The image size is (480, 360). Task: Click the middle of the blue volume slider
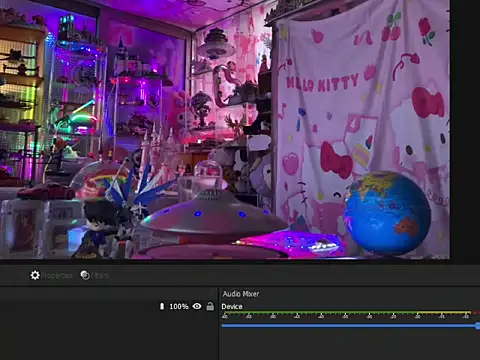pos(349,325)
